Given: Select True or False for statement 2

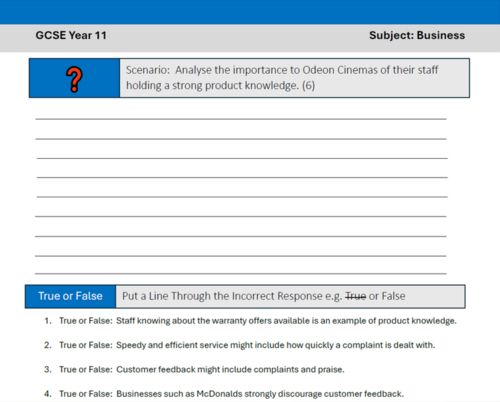Looking at the screenshot, I should [86, 345].
